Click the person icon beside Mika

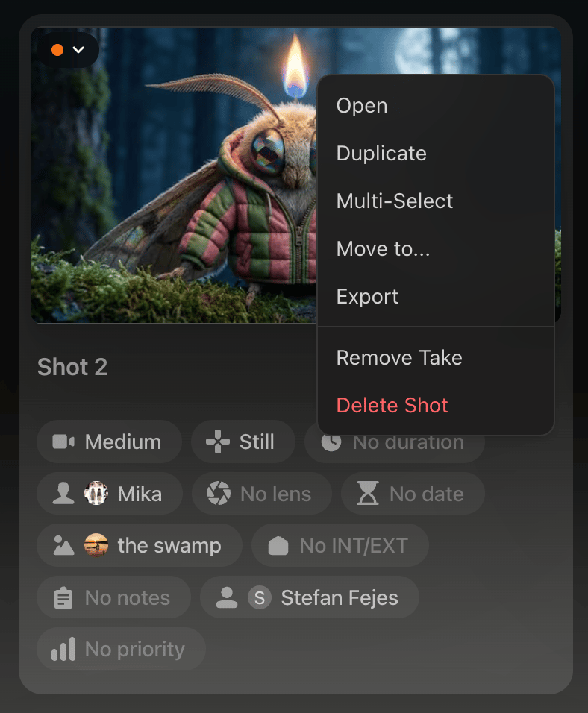click(63, 494)
